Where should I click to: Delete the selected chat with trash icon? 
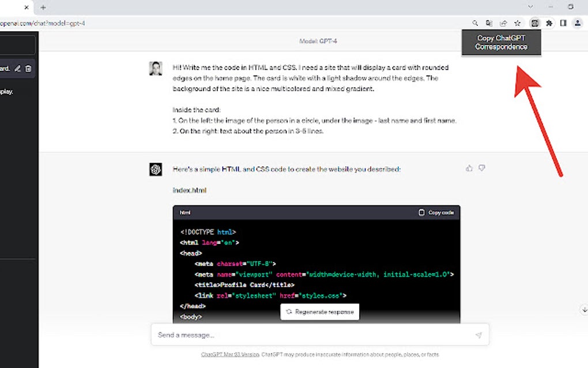28,69
